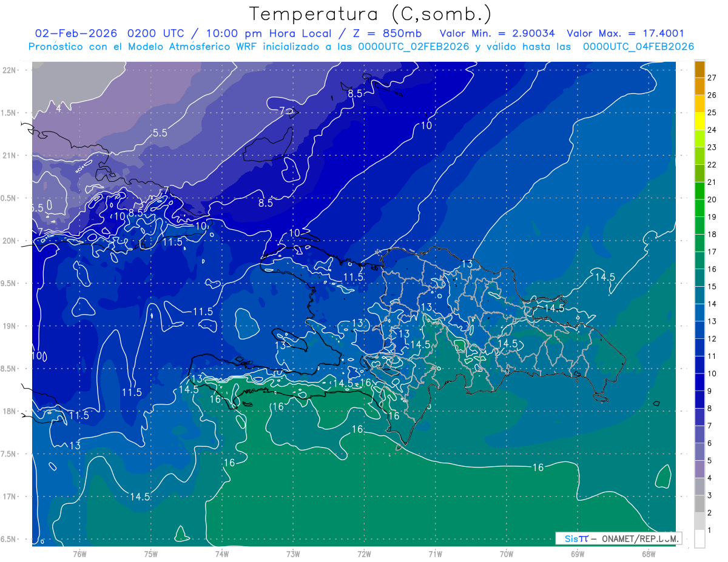Image resolution: width=728 pixels, height=562 pixels.
Task: Click the '1' color bar label
Action: click(710, 530)
